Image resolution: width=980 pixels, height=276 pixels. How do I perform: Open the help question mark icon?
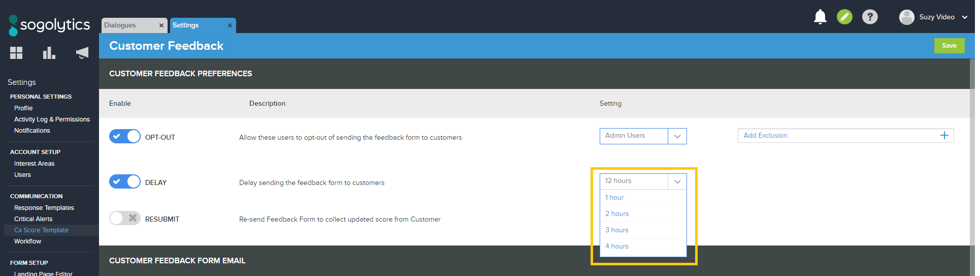[x=870, y=17]
